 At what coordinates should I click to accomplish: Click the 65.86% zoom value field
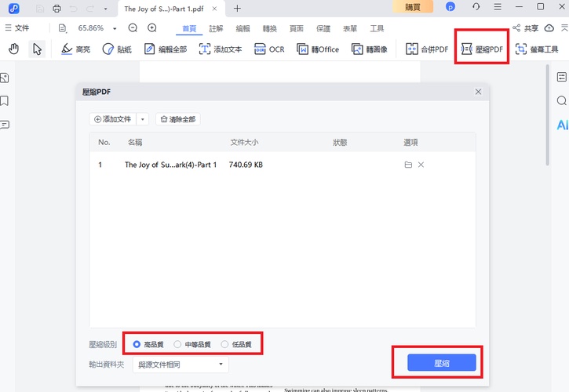click(91, 28)
